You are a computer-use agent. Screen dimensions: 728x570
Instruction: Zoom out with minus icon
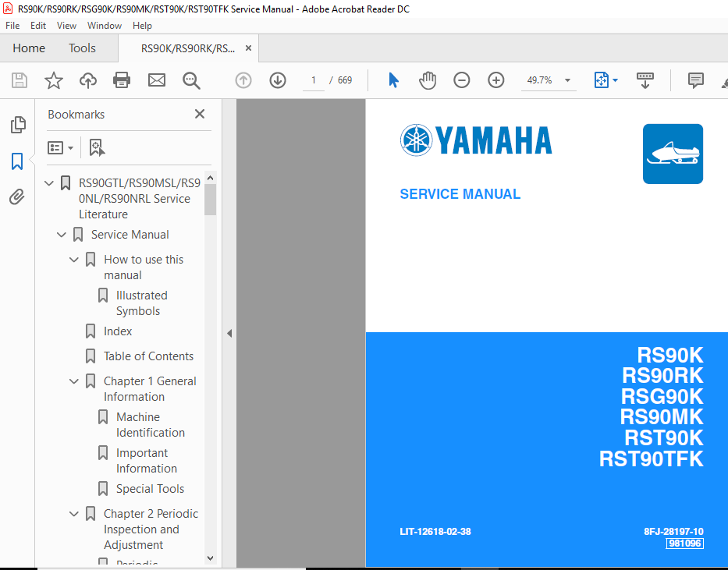point(461,80)
